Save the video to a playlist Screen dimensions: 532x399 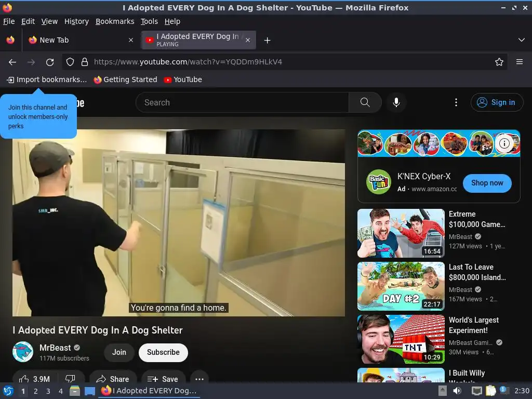pyautogui.click(x=163, y=379)
